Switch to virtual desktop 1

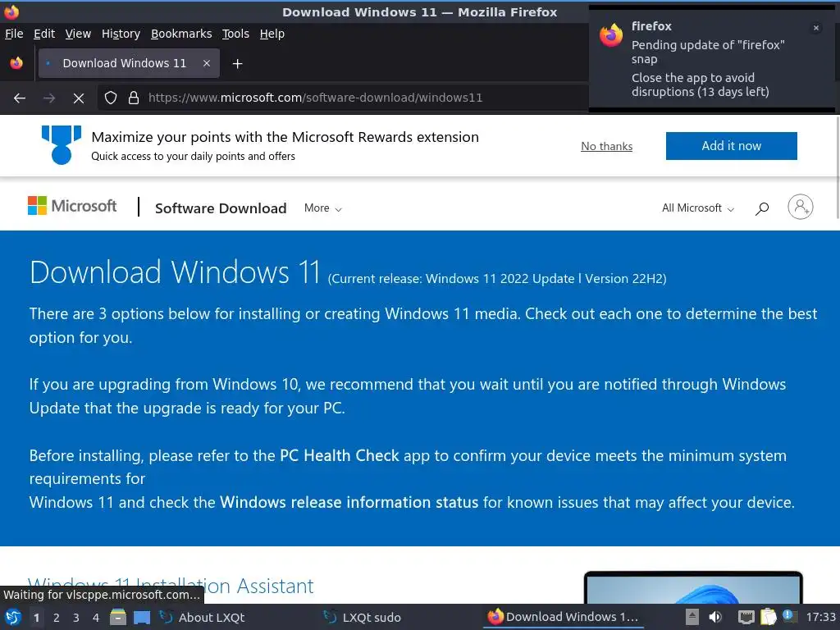pyautogui.click(x=36, y=618)
